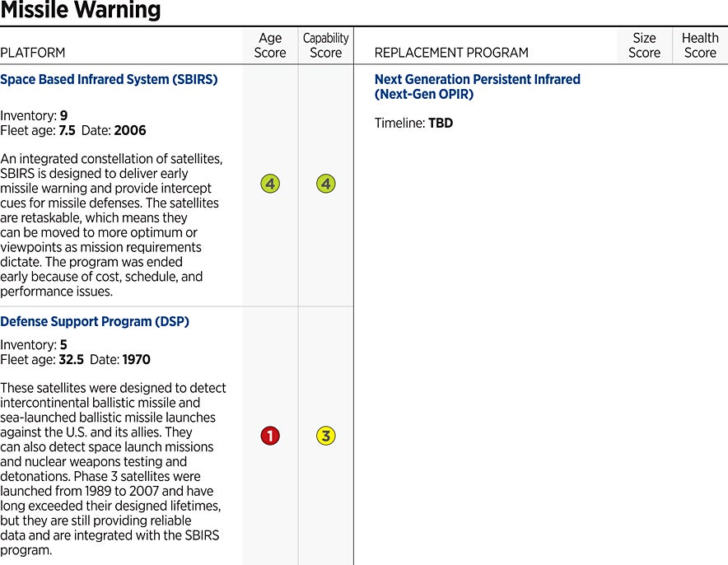The image size is (728, 565).
Task: Open the Defense Support Program (DSP) heading
Action: (x=95, y=321)
